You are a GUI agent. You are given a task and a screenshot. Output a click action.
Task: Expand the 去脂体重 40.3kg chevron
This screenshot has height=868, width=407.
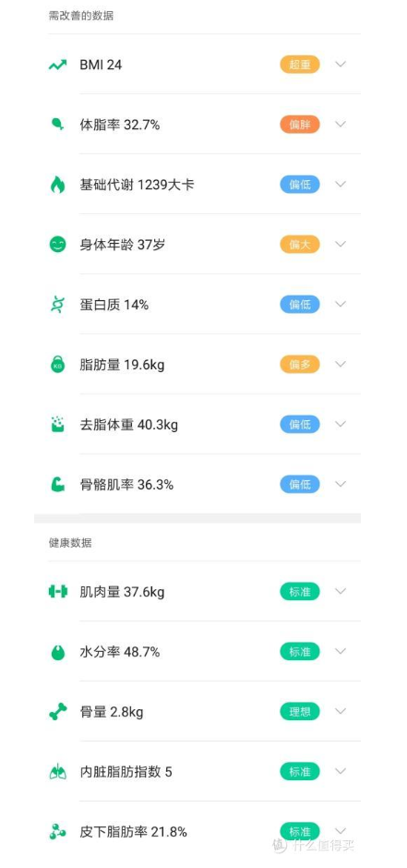tap(341, 424)
